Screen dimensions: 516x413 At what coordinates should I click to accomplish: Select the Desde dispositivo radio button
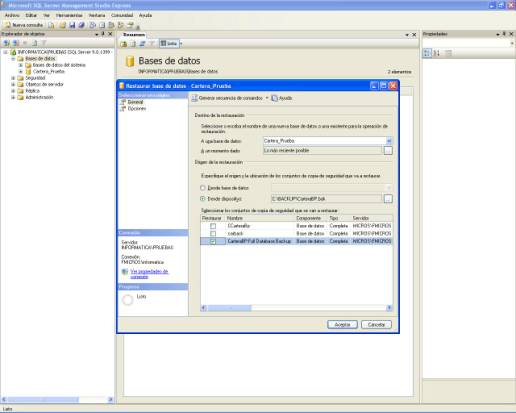(x=203, y=199)
